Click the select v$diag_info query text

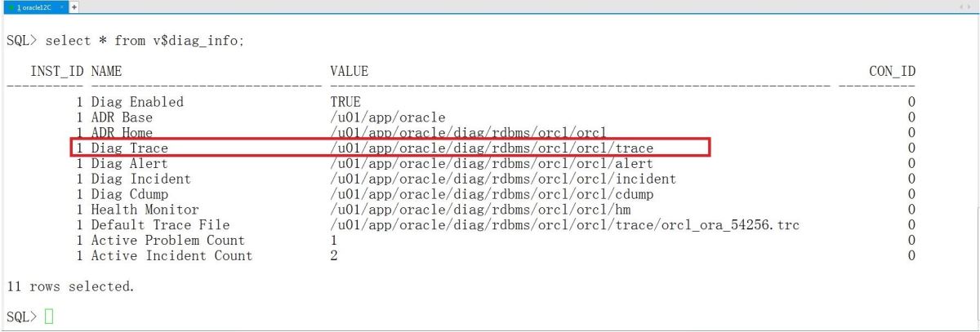pyautogui.click(x=144, y=41)
